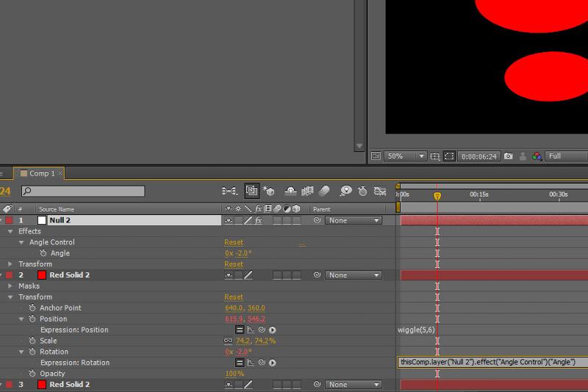Click the Scale value 74.2, 74.2%
588x392 pixels.
click(255, 341)
